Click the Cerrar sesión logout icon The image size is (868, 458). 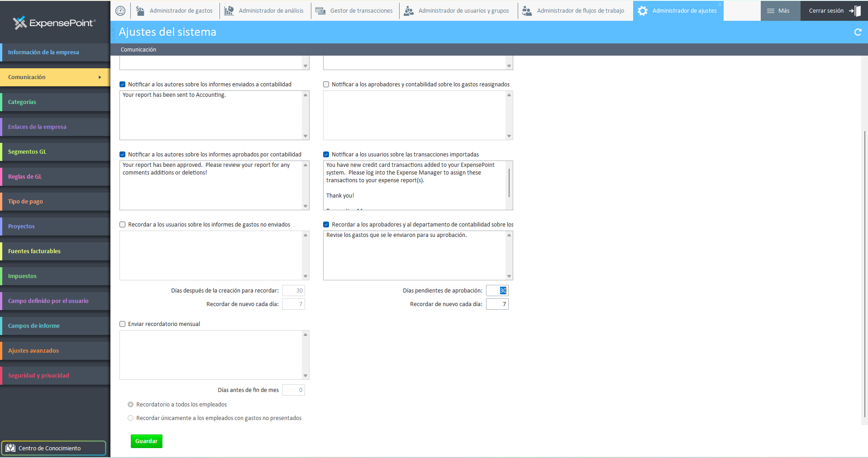855,11
